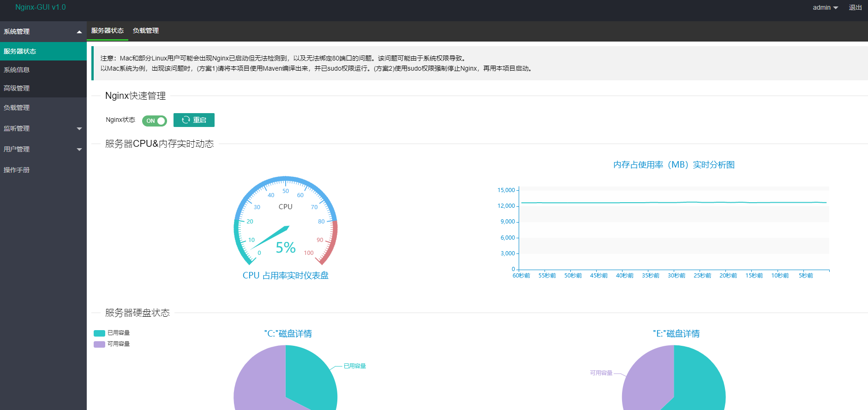Open 操作手册 in the sidebar
The width and height of the screenshot is (868, 410).
point(43,170)
